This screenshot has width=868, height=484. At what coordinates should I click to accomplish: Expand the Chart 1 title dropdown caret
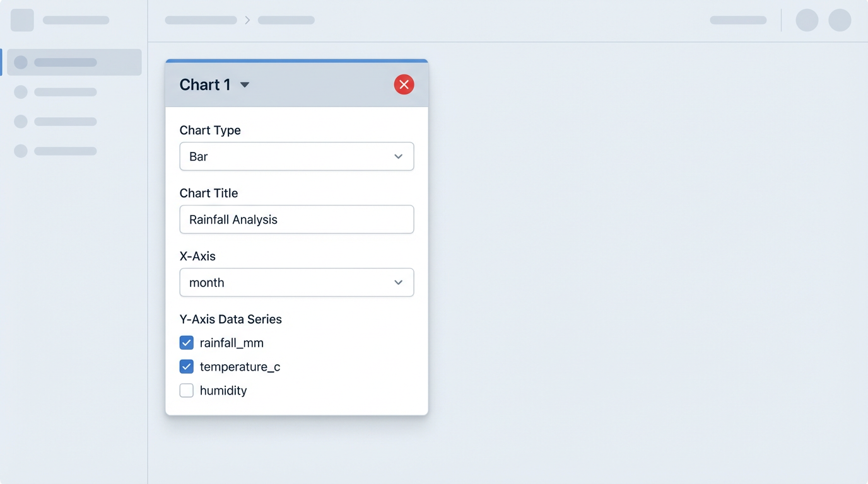[245, 84]
